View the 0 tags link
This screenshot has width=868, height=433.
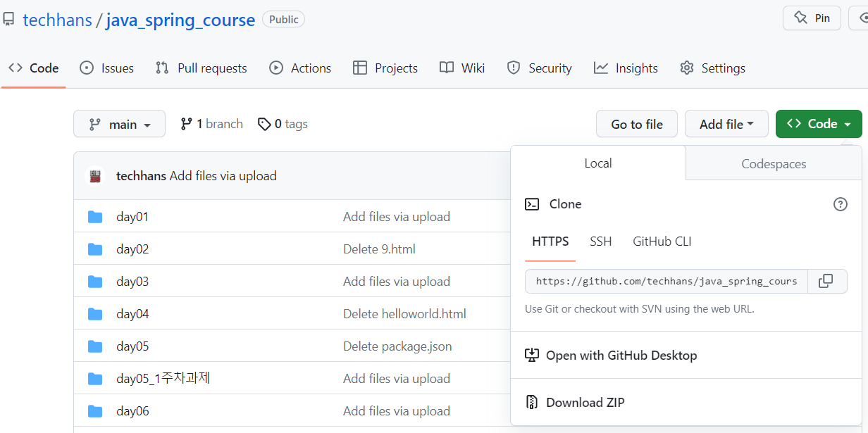coord(283,124)
